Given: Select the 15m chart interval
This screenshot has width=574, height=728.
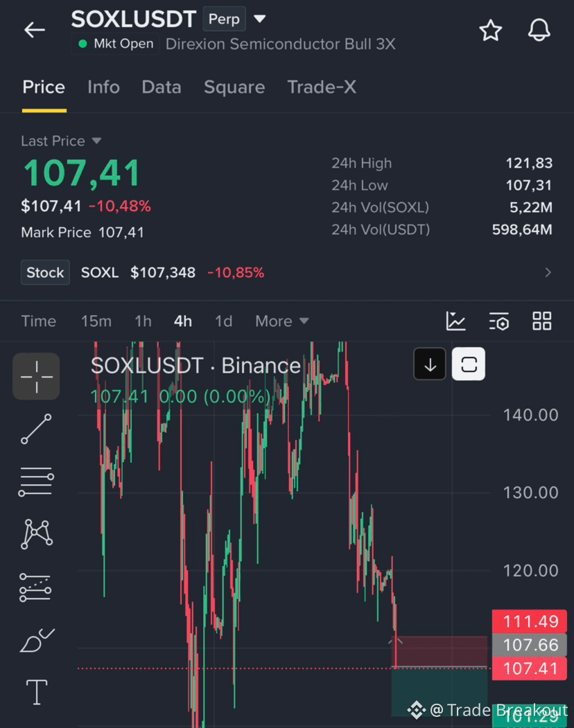Looking at the screenshot, I should (96, 321).
